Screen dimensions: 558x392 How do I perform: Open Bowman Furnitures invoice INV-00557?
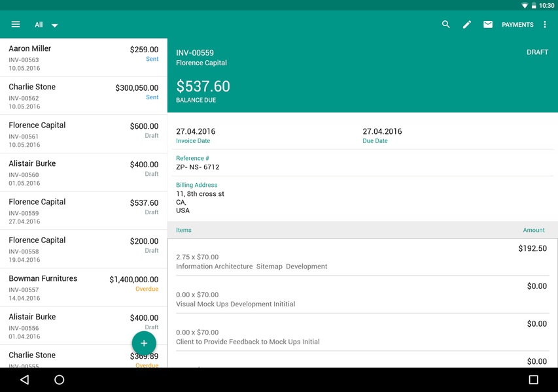84,288
